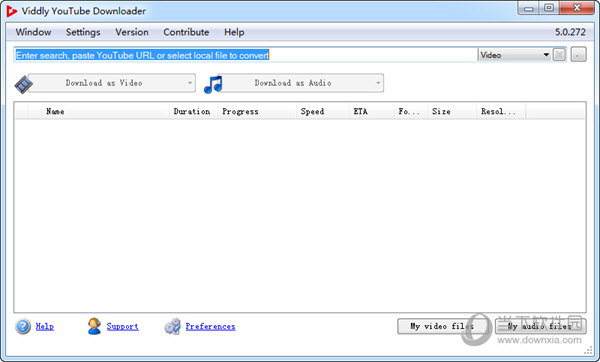Click the film strip video icon
The height and width of the screenshot is (362, 600).
23,85
